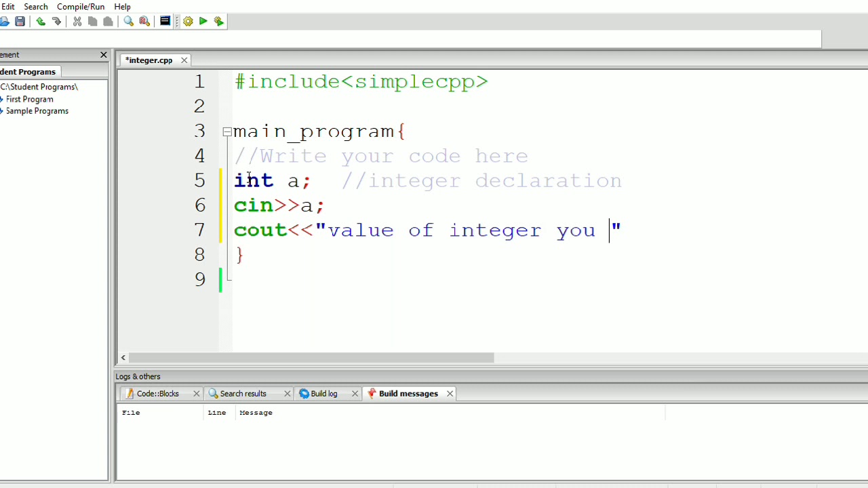
Task: Close the Code::Blocks log tab
Action: tap(197, 394)
